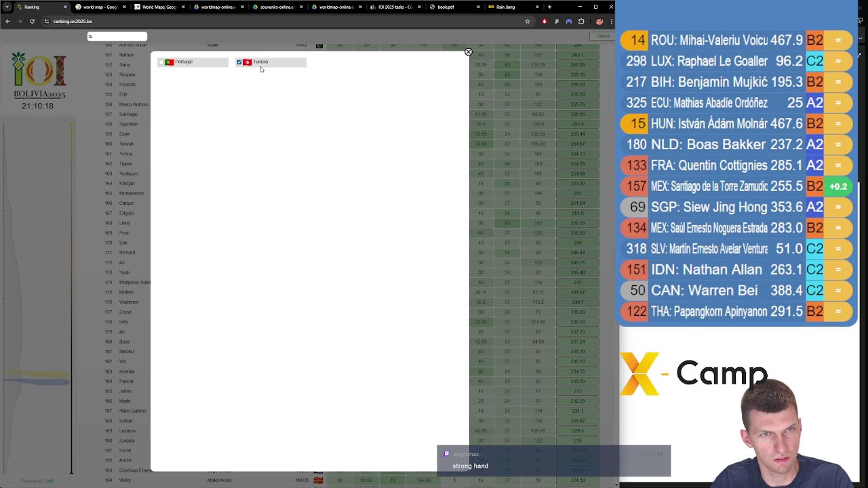Click the +0.2 green badge for Santiago
The width and height of the screenshot is (868, 488).
click(x=838, y=186)
